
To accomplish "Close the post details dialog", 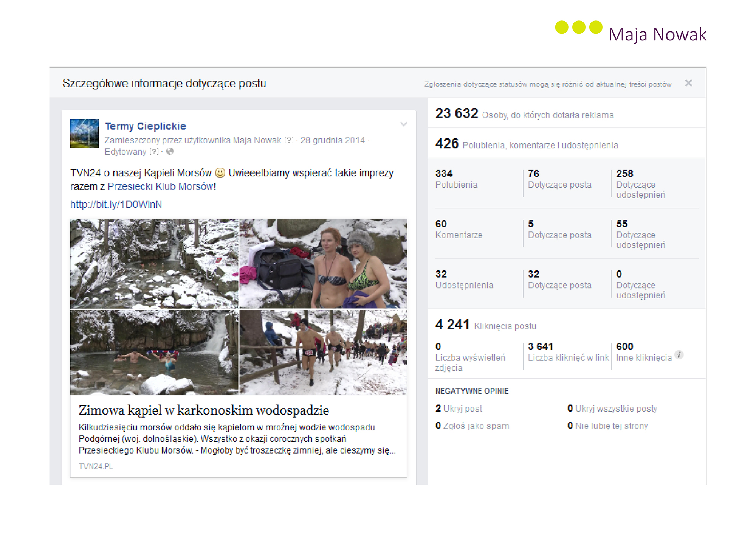I will click(688, 83).
